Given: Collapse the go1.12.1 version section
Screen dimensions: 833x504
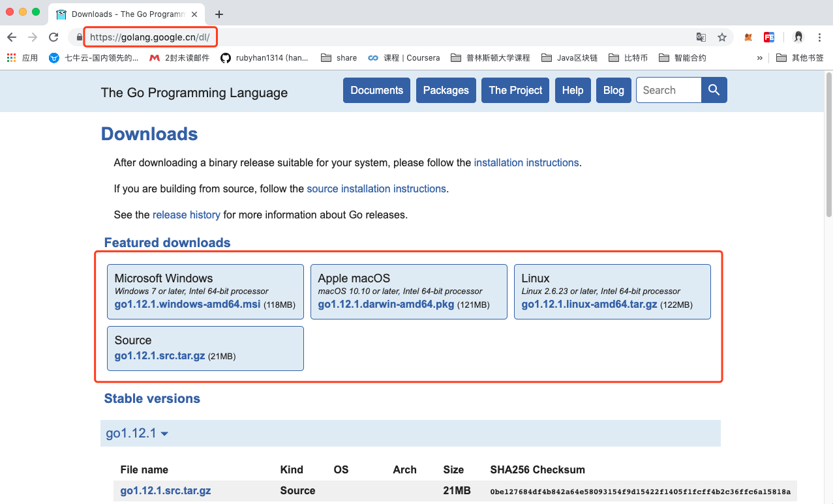Looking at the screenshot, I should point(137,434).
